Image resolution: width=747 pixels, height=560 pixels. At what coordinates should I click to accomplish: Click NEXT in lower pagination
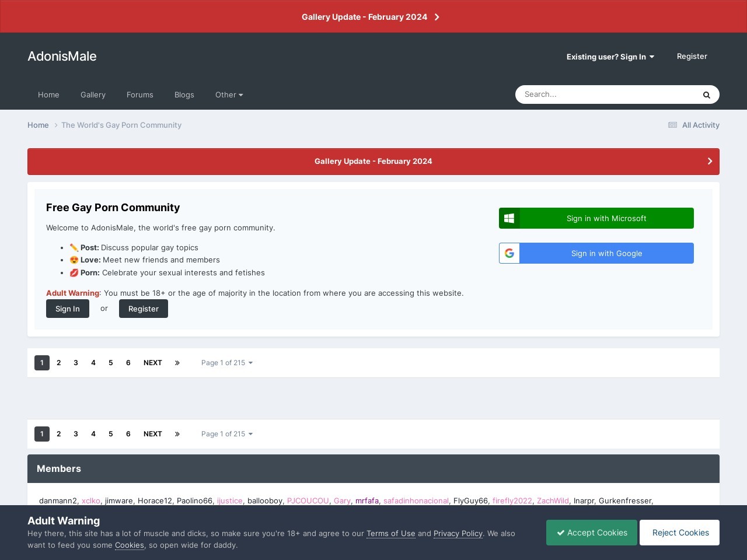pos(153,434)
